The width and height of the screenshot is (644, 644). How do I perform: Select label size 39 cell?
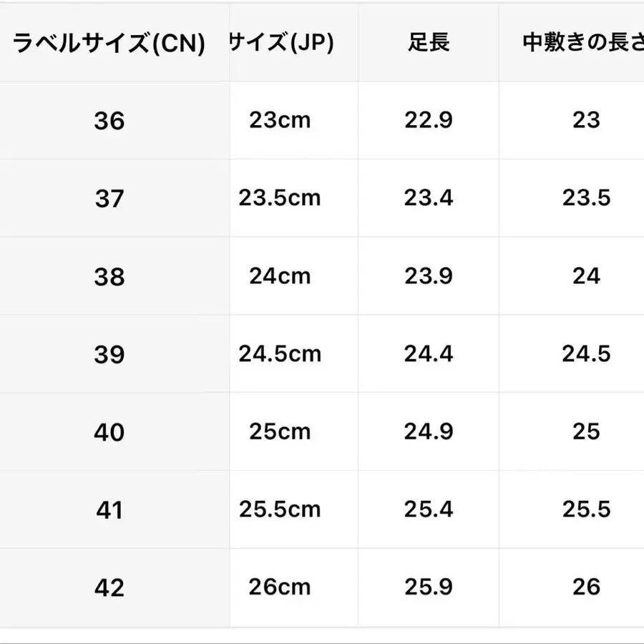click(x=109, y=354)
